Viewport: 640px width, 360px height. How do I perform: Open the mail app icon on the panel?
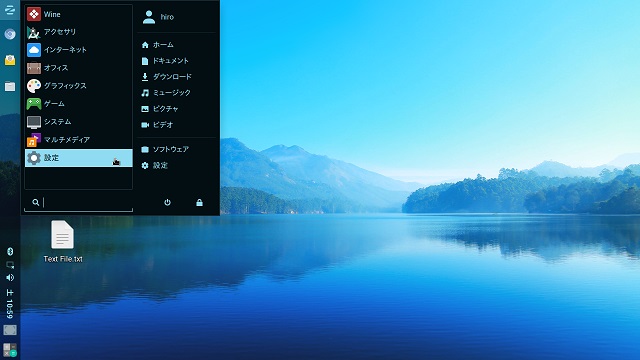(x=10, y=60)
